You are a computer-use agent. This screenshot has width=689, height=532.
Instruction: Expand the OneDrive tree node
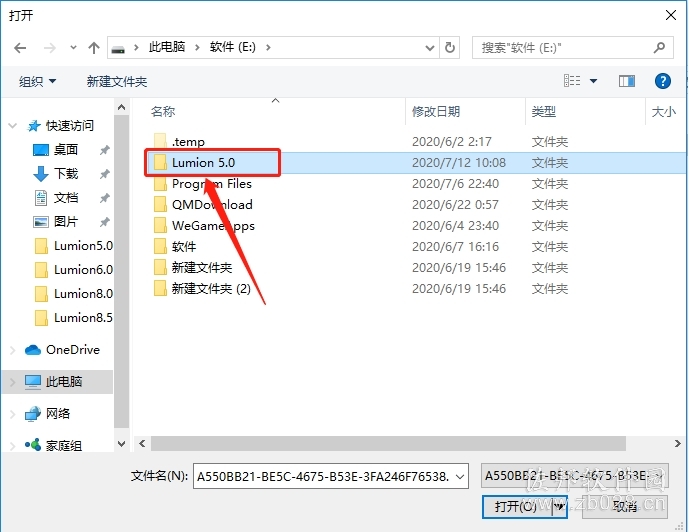(x=13, y=350)
